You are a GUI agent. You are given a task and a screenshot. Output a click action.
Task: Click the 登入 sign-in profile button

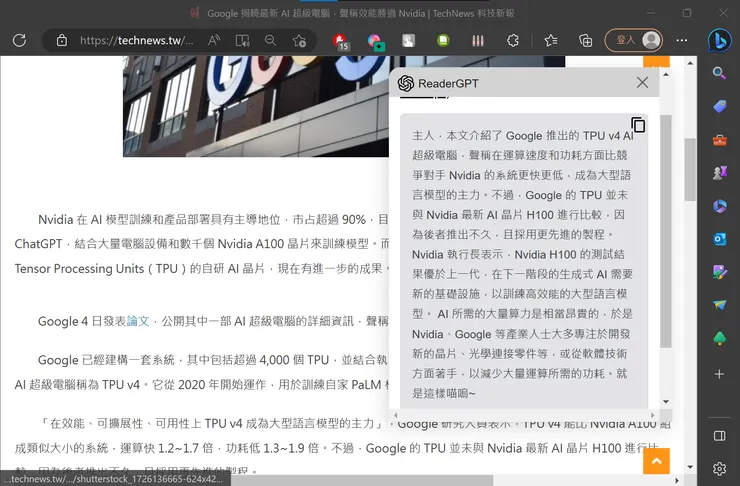point(634,40)
